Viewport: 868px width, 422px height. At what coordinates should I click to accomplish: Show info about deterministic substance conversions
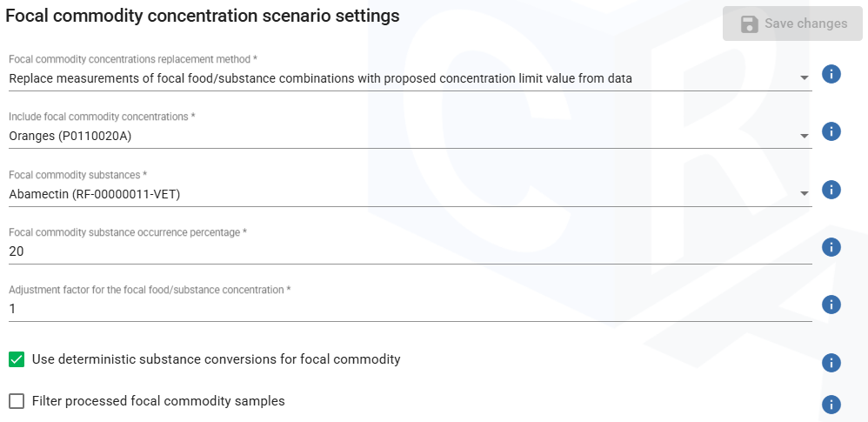pos(831,363)
